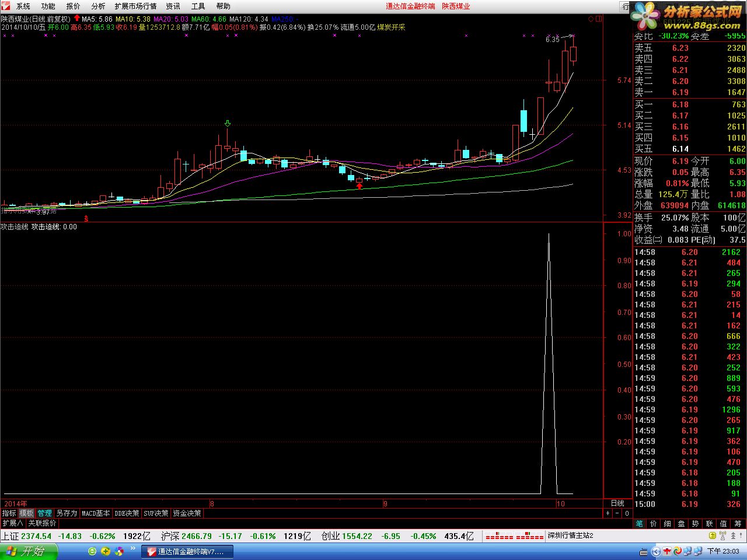This screenshot has height=560, width=747.
Task: Click the 通达信金融终端V7 taskbar button
Action: [187, 551]
